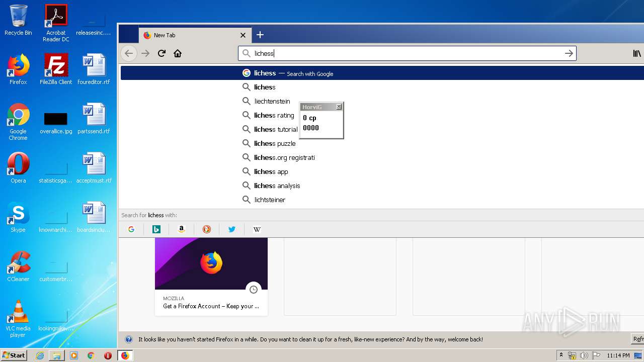644x362 pixels.
Task: Go to the Firefox home page
Action: (178, 53)
